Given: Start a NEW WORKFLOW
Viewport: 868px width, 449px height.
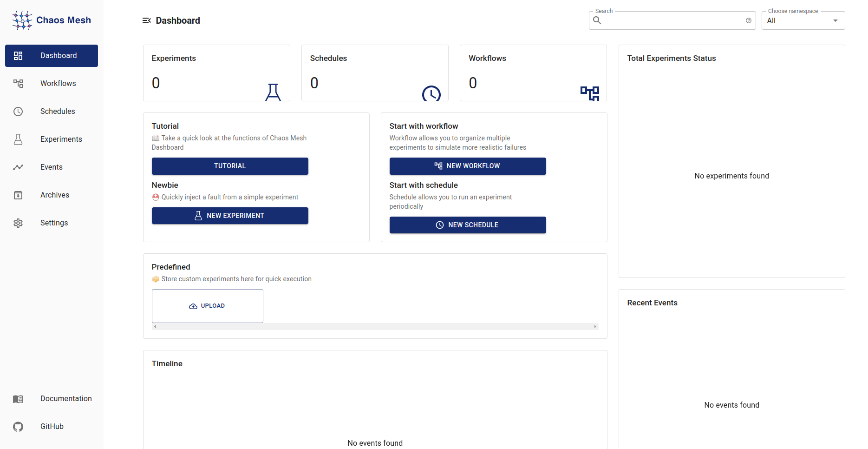Looking at the screenshot, I should (468, 166).
